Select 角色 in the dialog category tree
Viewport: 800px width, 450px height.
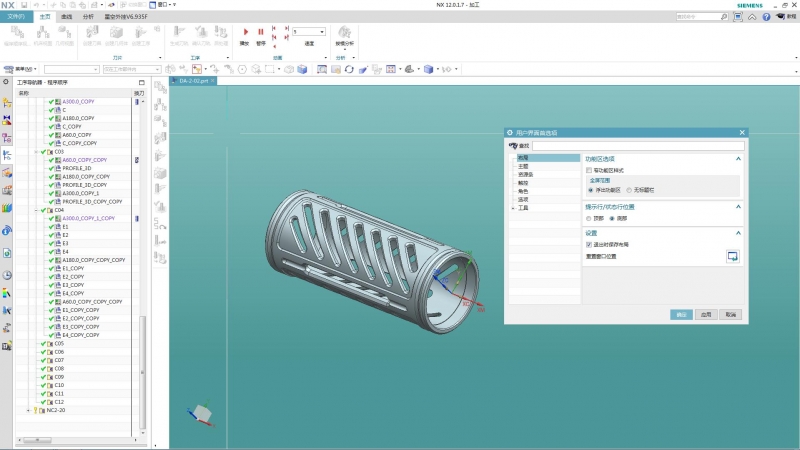point(523,191)
